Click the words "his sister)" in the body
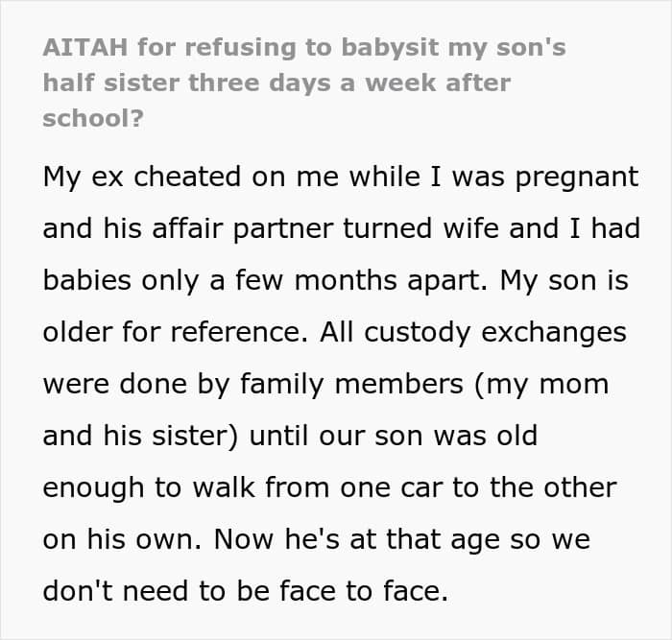The height and width of the screenshot is (640, 672). click(x=179, y=437)
